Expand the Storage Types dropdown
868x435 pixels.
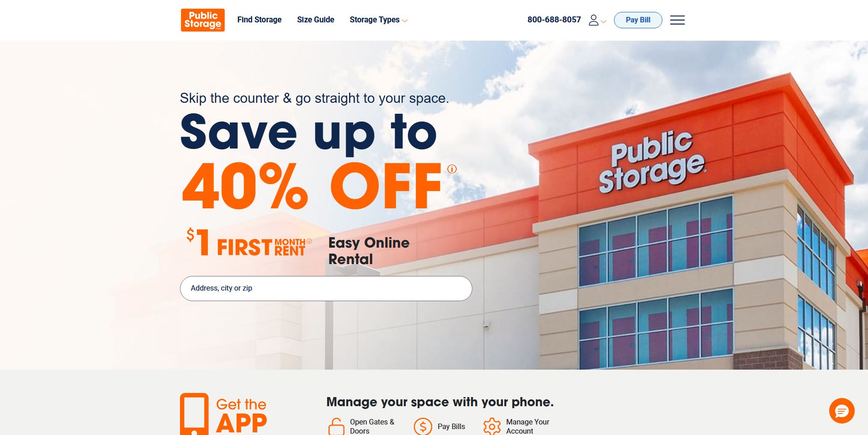click(378, 20)
